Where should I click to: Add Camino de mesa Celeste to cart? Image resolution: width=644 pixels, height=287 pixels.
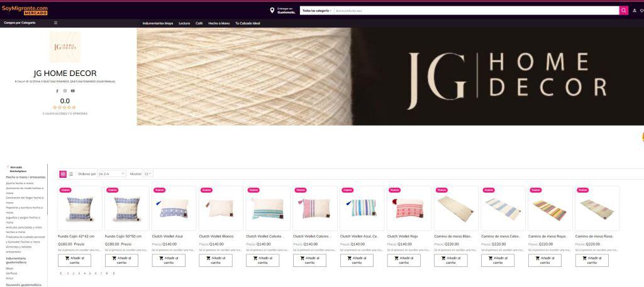(498, 261)
